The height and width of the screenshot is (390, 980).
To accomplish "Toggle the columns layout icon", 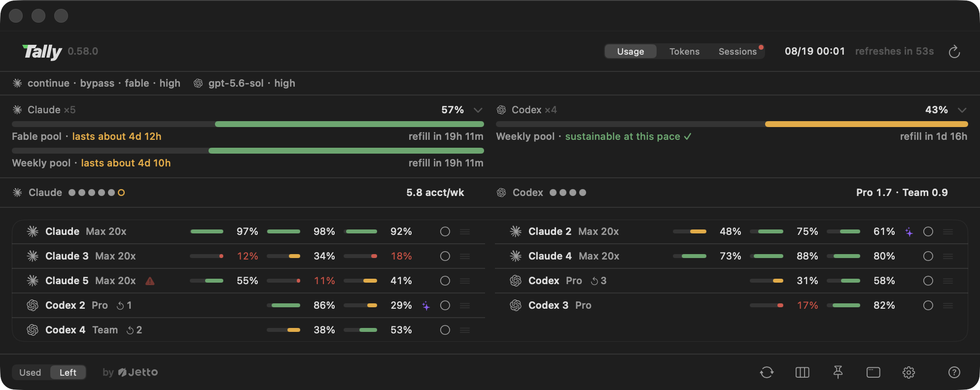I will 803,372.
